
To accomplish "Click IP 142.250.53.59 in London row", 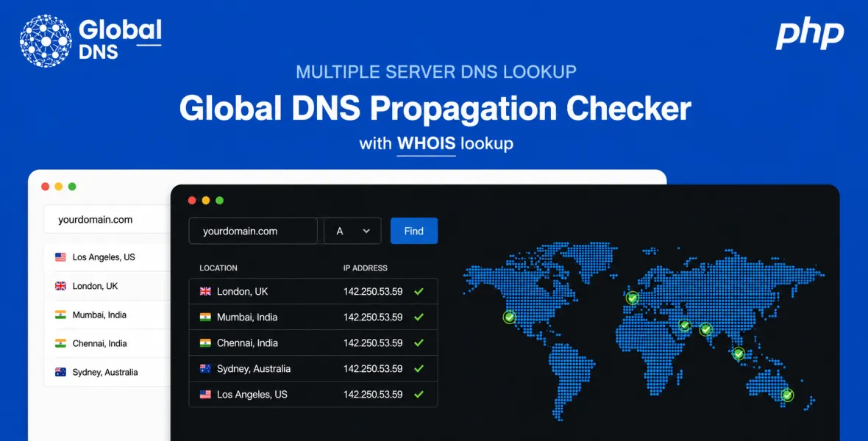I will 373,291.
